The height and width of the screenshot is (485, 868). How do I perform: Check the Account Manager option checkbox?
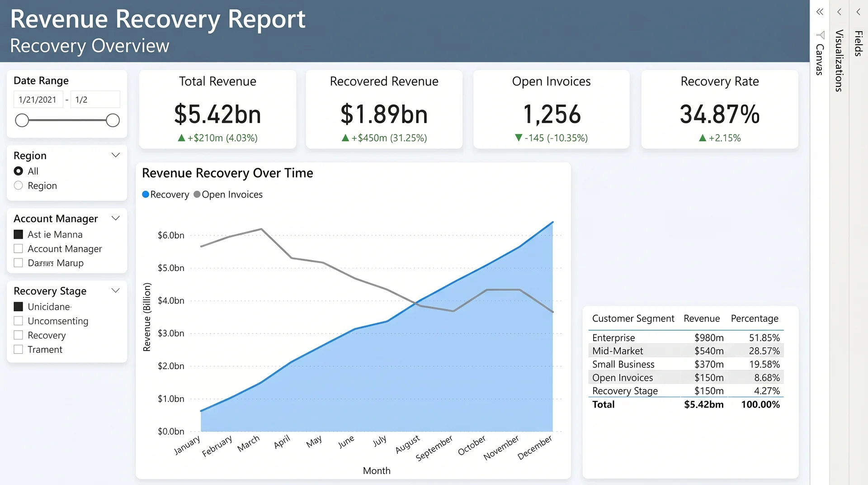tap(19, 249)
